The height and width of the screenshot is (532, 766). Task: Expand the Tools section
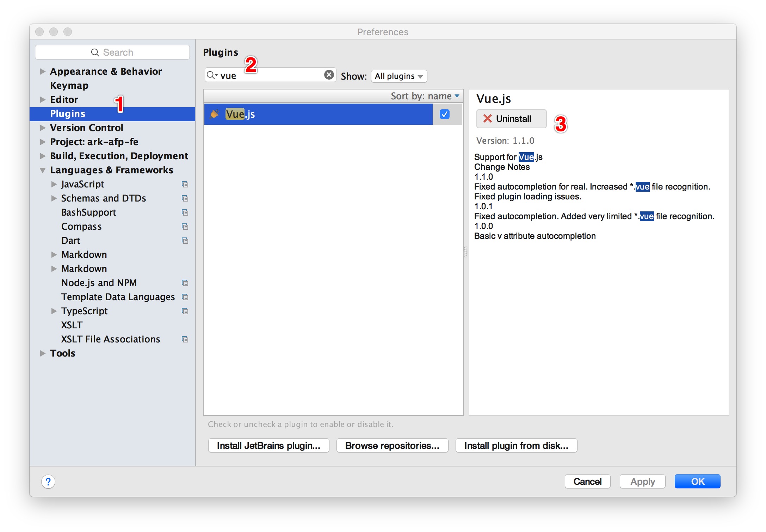pos(43,353)
